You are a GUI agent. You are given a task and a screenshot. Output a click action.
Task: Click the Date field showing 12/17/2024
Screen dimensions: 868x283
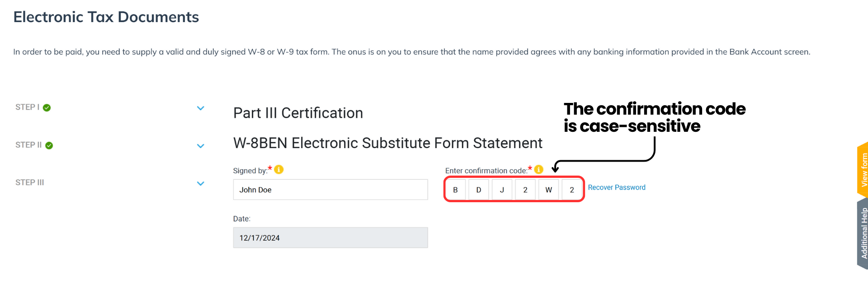(x=330, y=237)
